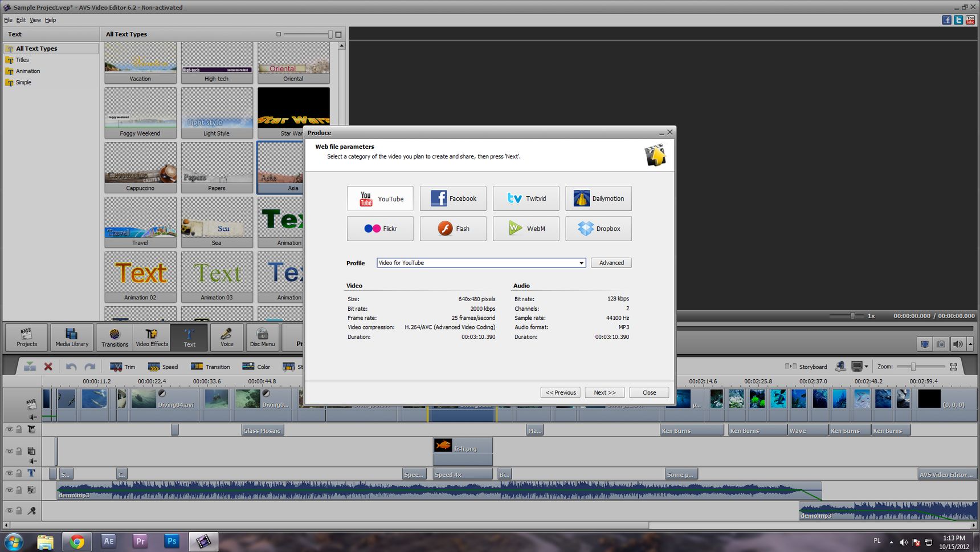Image resolution: width=980 pixels, height=552 pixels.
Task: Select the Text panel button
Action: point(189,337)
